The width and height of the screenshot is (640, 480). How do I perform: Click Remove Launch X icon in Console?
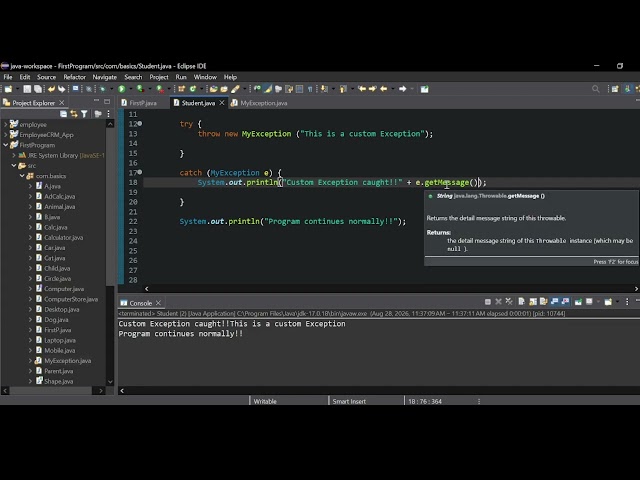click(498, 302)
